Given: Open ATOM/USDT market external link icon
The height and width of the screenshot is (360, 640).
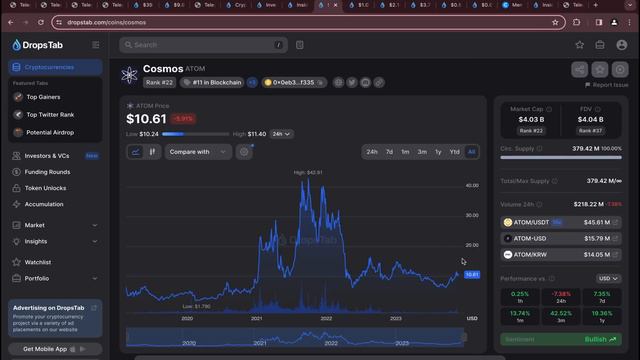Looking at the screenshot, I should coord(616,222).
